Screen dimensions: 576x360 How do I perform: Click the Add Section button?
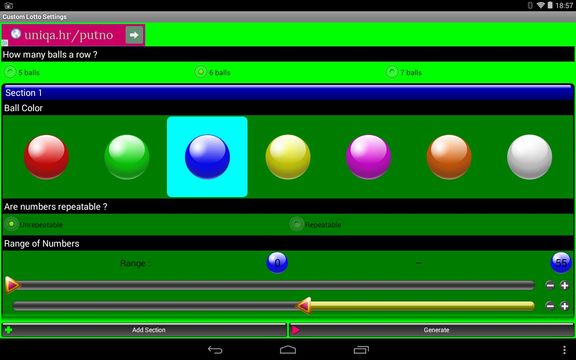(x=144, y=330)
